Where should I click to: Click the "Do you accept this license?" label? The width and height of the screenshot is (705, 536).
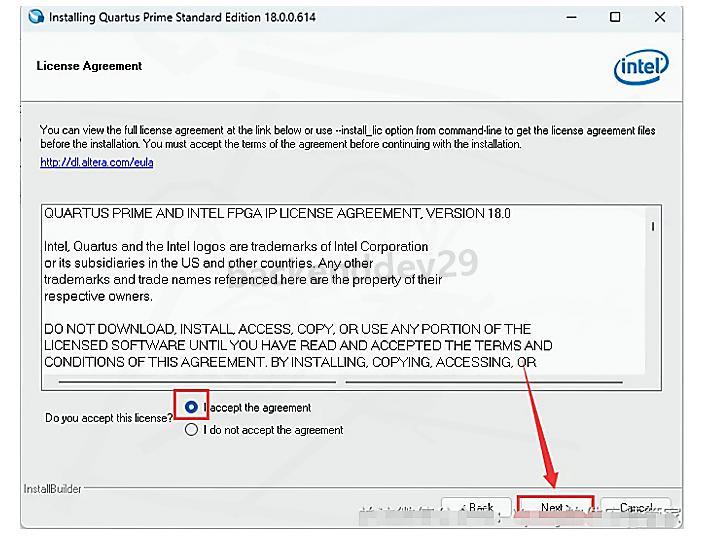(x=108, y=418)
